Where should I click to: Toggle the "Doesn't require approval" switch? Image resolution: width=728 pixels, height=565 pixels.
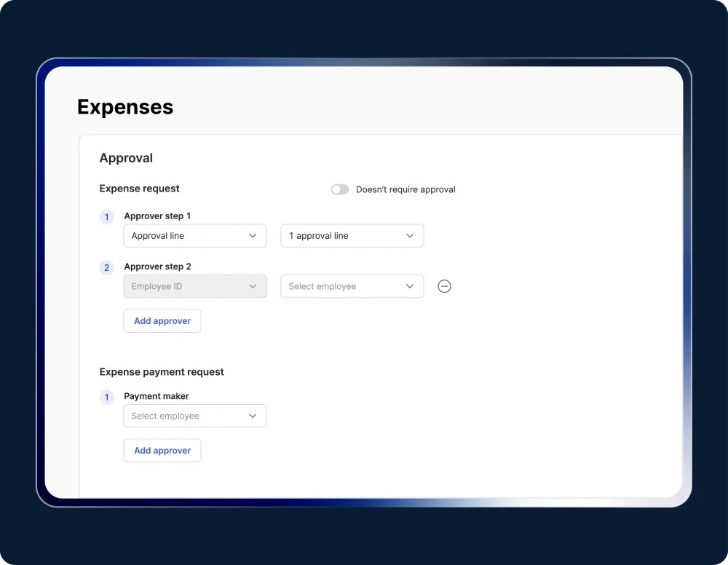coord(339,189)
